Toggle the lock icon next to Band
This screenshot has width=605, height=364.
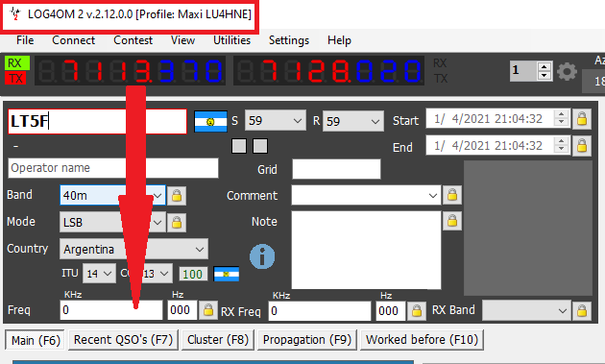click(x=177, y=196)
